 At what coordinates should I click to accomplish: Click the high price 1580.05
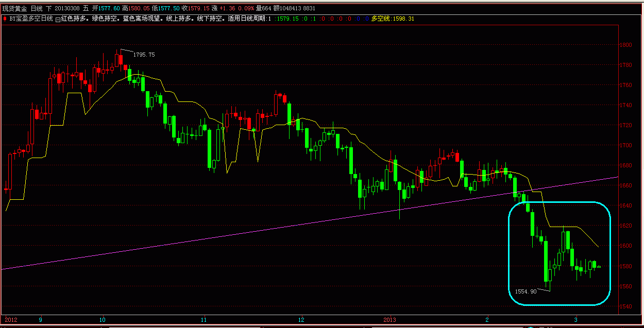pos(140,9)
